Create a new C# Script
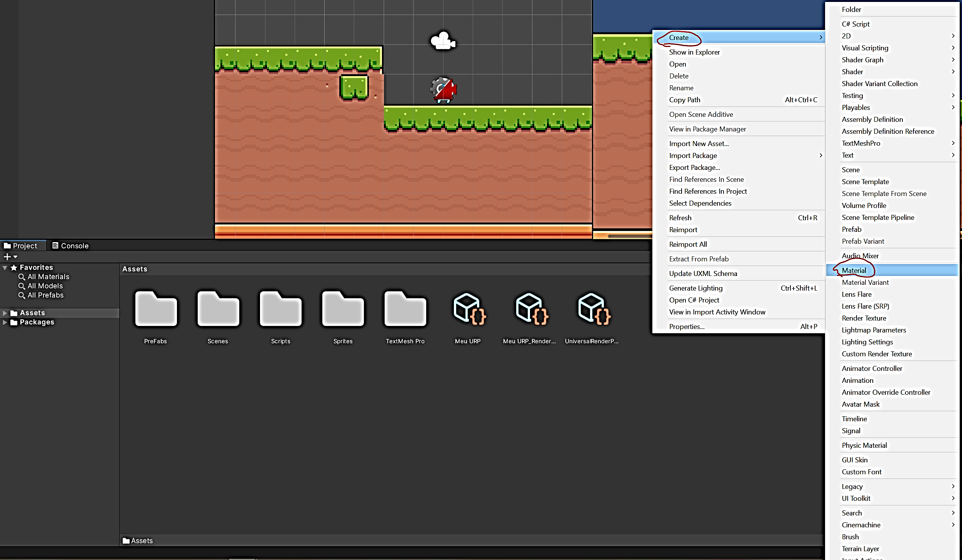Viewport: 962px width, 560px height. pyautogui.click(x=856, y=23)
